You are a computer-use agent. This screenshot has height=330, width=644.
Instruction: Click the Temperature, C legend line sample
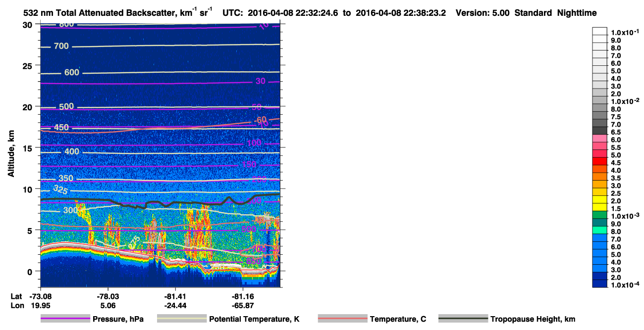point(342,319)
